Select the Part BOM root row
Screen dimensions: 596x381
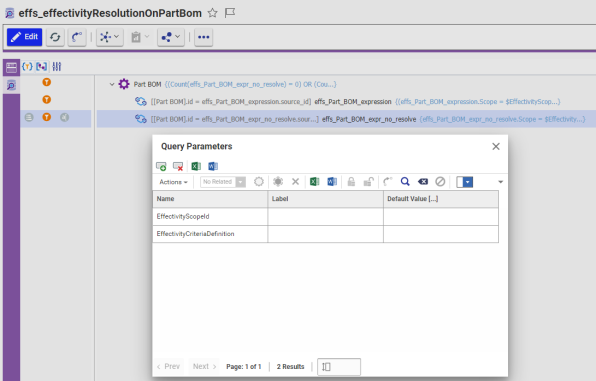[346, 84]
